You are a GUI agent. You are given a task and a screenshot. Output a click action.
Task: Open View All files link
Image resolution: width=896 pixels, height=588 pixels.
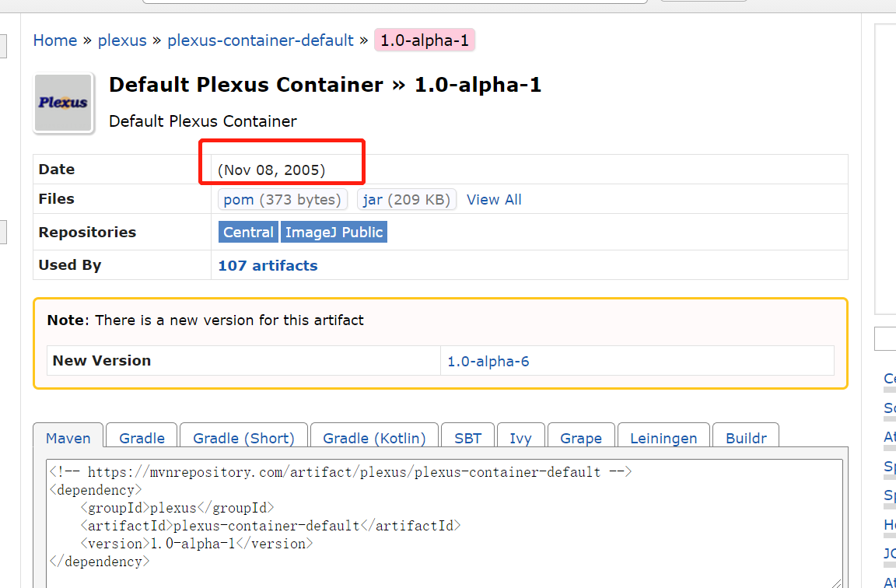click(x=494, y=200)
